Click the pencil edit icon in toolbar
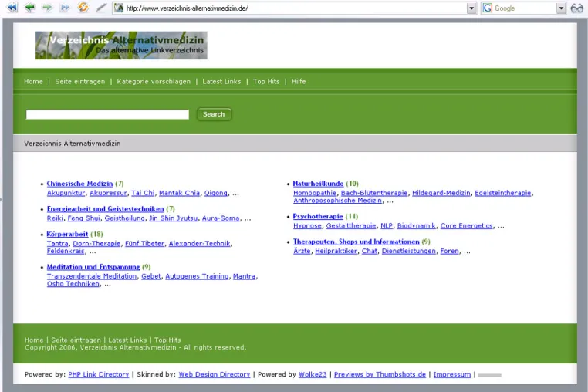The width and height of the screenshot is (588, 392). 100,8
